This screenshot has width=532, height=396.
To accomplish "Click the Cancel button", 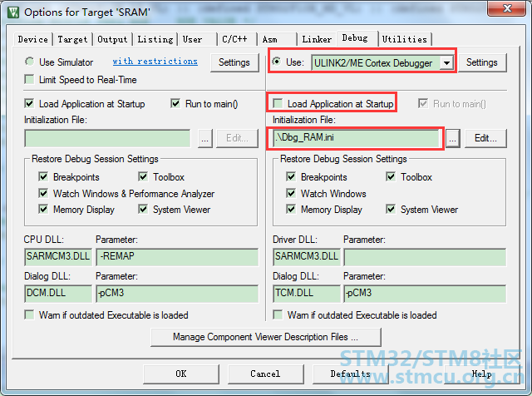I will tap(265, 374).
